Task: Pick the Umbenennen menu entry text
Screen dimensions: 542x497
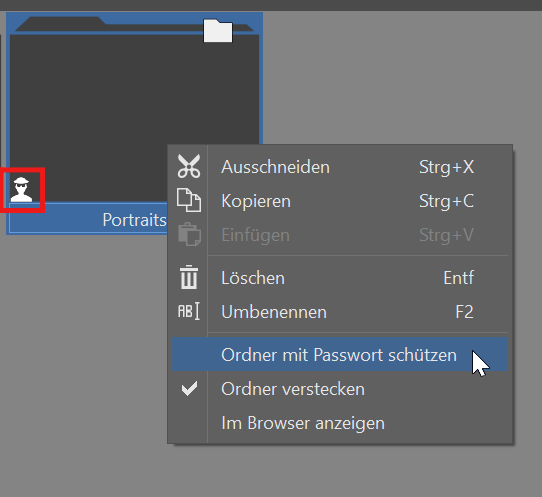Action: 274,312
